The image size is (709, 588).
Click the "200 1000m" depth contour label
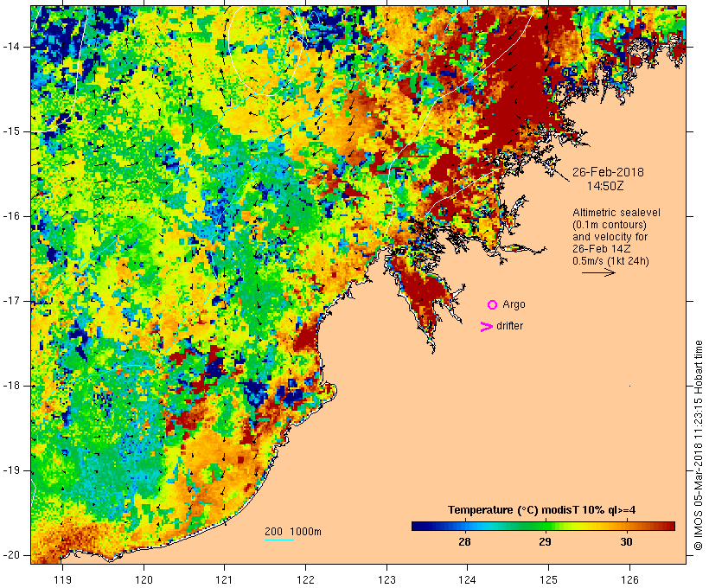tap(293, 532)
